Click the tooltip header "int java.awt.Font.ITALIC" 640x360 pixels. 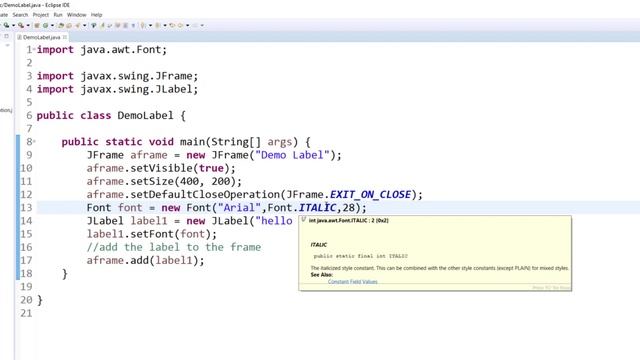click(348, 220)
